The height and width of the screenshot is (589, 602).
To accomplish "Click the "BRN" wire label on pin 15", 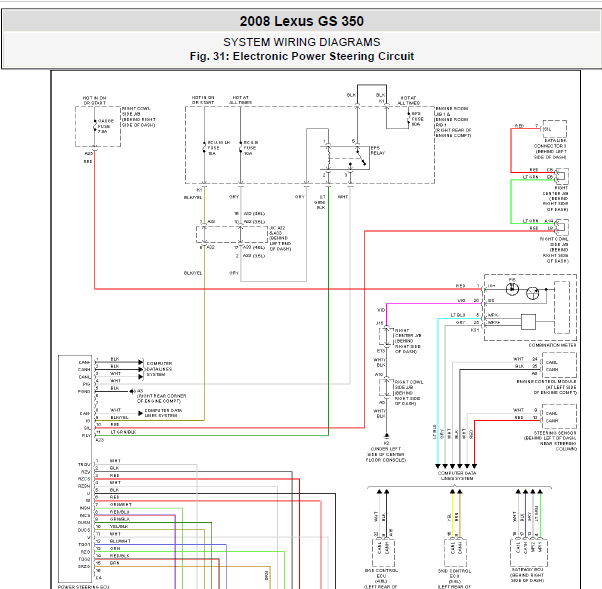I will click(114, 563).
